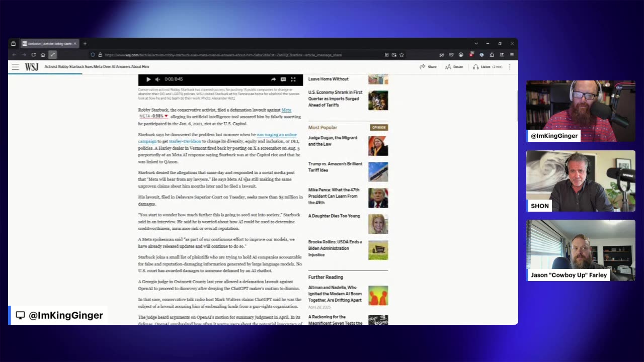The image size is (644, 362).
Task: Start Listen audio for the article
Action: coord(488,66)
